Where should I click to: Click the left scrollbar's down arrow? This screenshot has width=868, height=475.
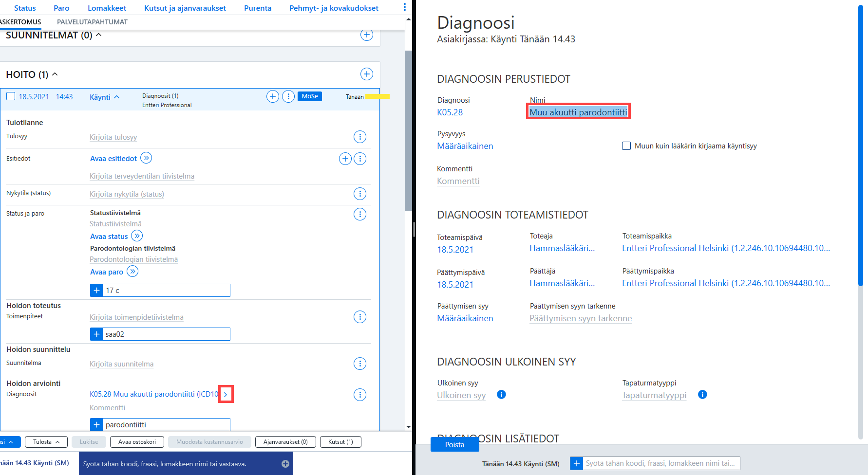(x=408, y=427)
